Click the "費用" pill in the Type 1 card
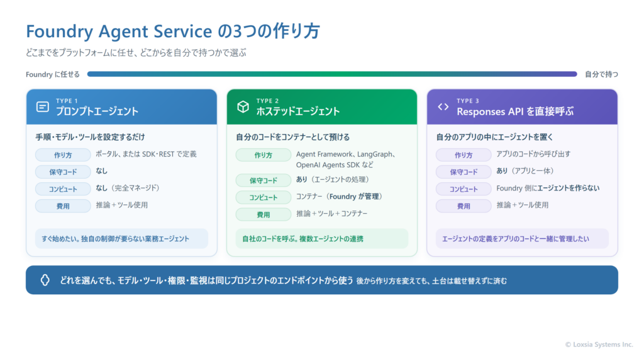 coord(63,206)
